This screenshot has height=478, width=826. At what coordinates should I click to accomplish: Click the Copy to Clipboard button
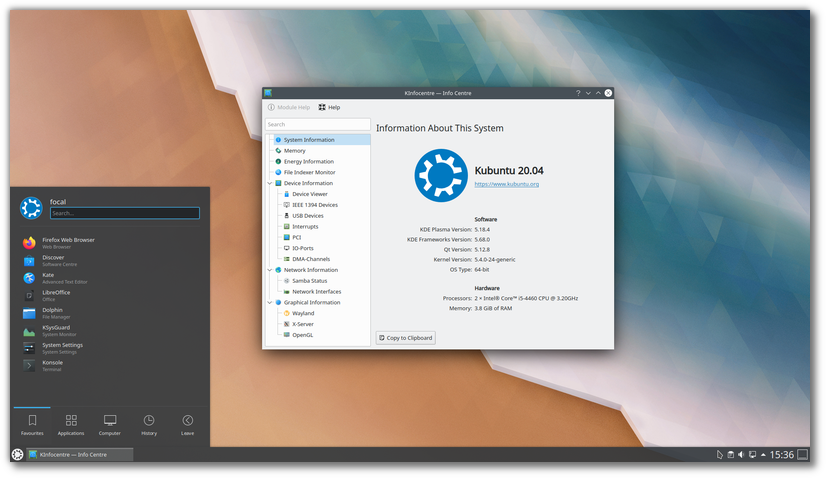click(x=406, y=338)
